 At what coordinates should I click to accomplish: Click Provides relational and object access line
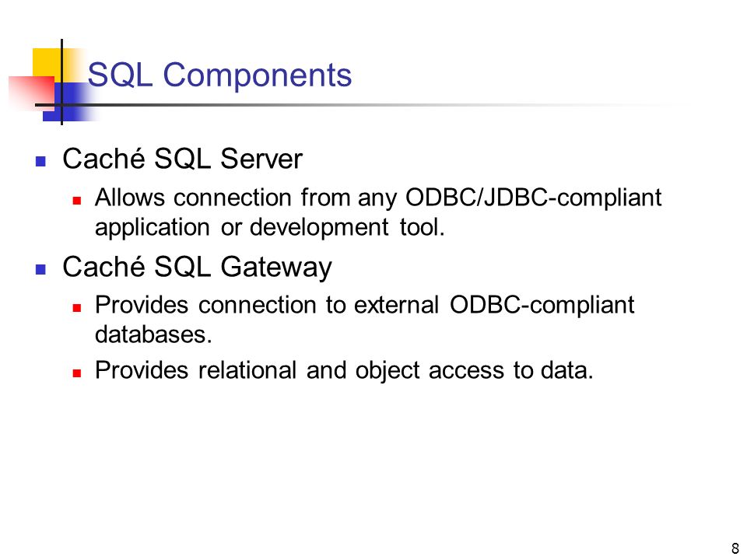344,370
